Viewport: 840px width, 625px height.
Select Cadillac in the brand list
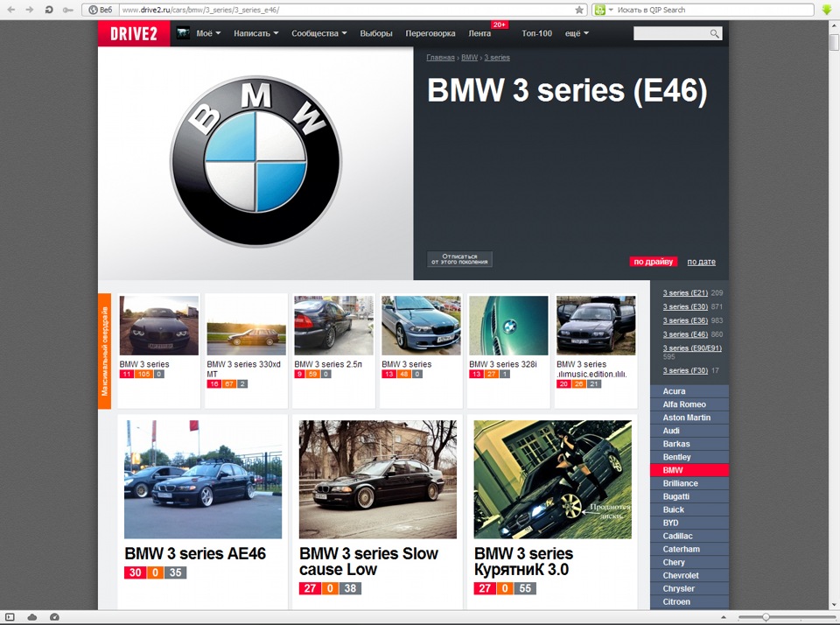point(689,536)
